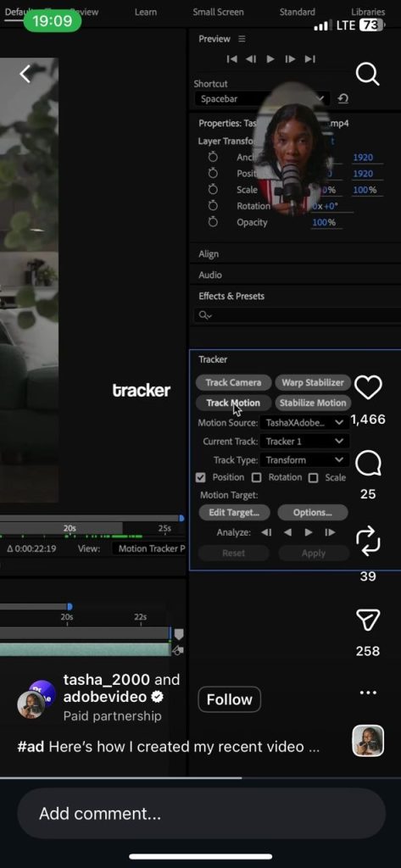Viewport: 401px width, 868px height.
Task: Open the audio thumbnail at bottom right
Action: [x=368, y=741]
